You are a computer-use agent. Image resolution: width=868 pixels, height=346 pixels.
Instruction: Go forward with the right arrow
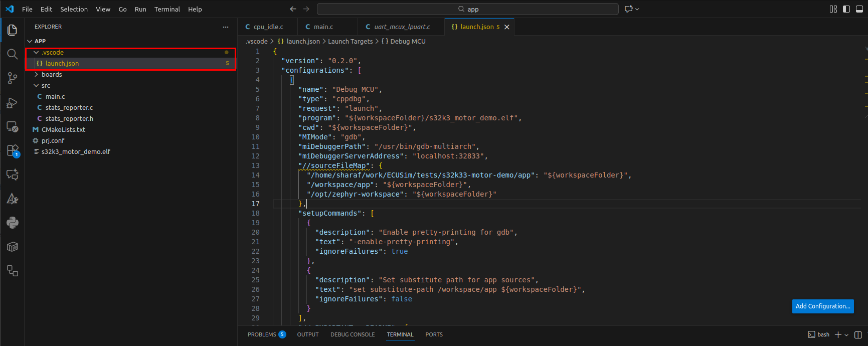tap(306, 9)
